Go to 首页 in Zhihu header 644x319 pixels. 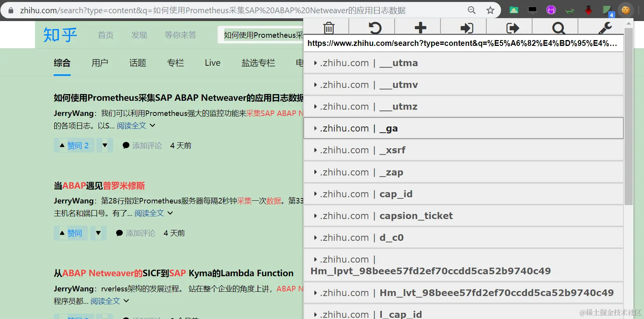coord(106,35)
